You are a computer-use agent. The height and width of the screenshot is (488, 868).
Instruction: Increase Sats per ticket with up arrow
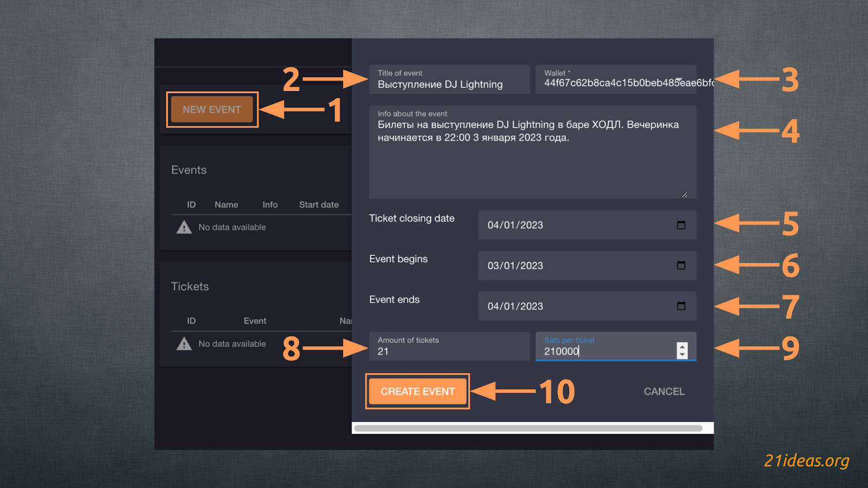click(682, 347)
